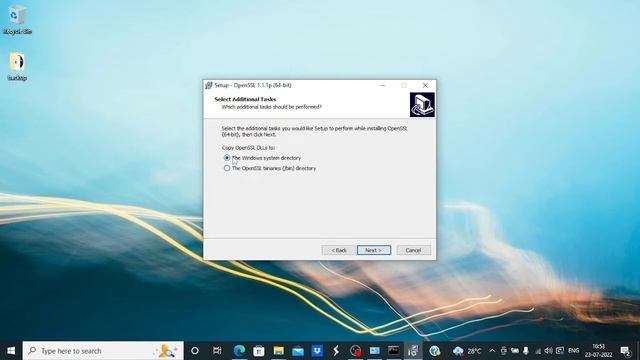Close the OpenSSL Setup dialog
Screen dimensions: 640x360
coord(425,85)
